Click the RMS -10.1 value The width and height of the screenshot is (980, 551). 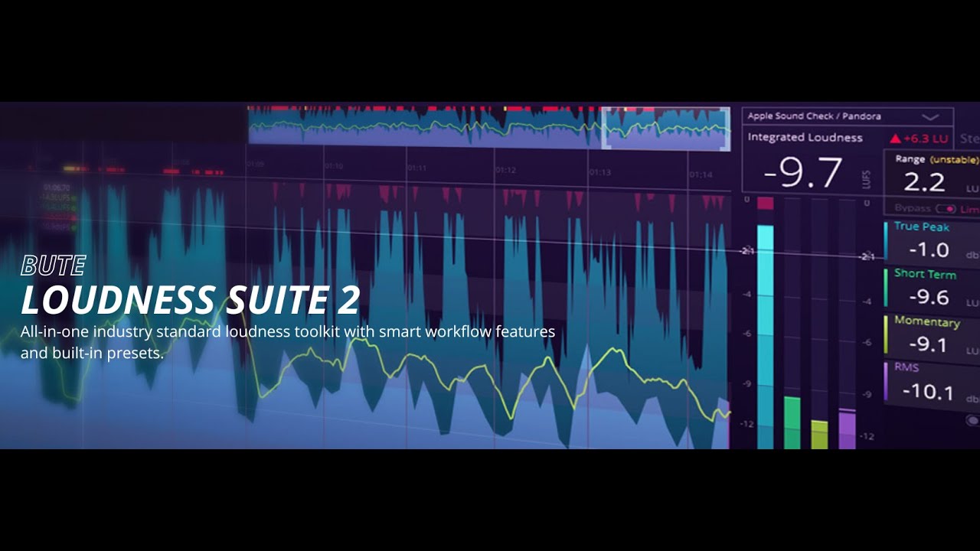click(928, 392)
